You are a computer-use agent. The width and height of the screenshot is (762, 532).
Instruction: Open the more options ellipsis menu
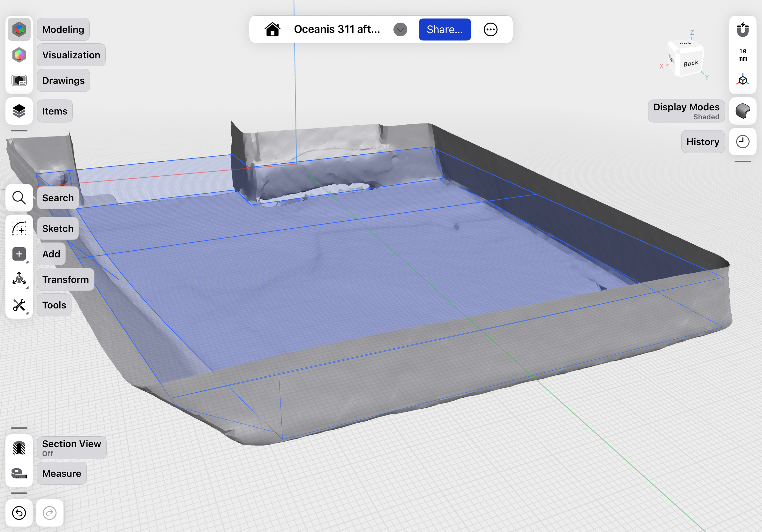[490, 29]
